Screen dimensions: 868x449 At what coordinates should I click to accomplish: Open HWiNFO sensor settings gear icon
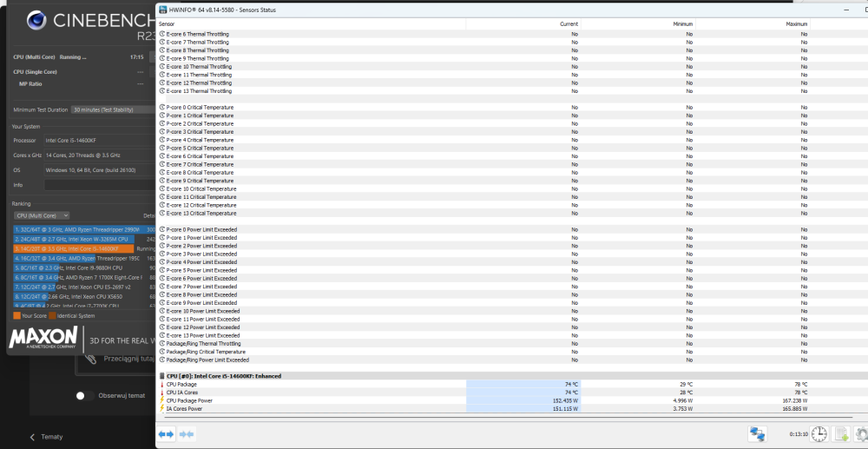click(861, 434)
